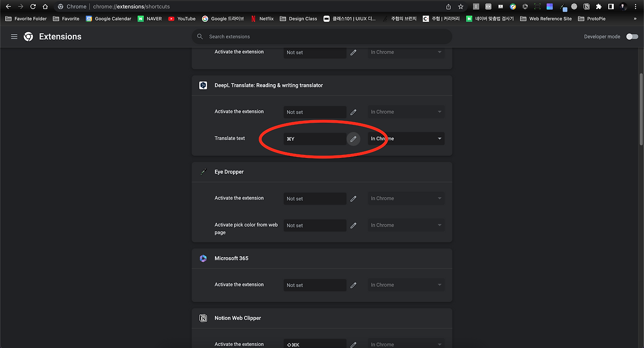Open the 클래스101 UIUX bookmark
The width and height of the screenshot is (644, 348).
(x=350, y=19)
